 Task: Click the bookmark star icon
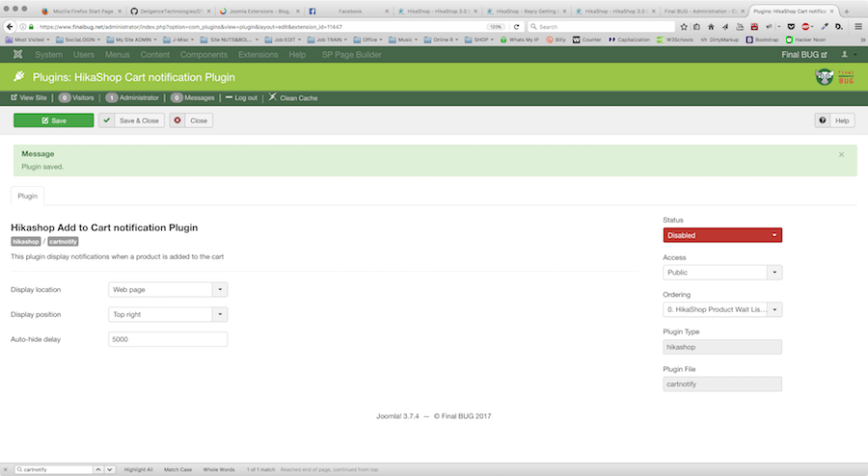684,27
